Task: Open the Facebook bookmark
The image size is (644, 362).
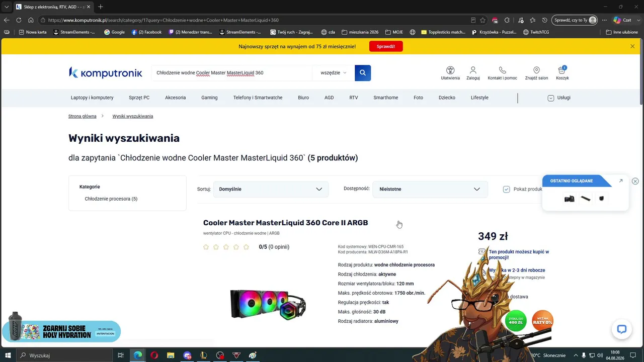Action: (146, 32)
